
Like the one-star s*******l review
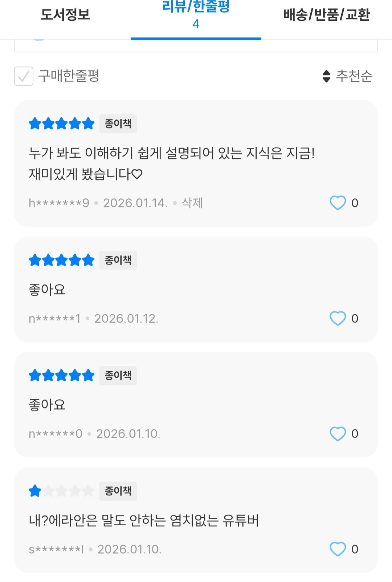tap(338, 549)
